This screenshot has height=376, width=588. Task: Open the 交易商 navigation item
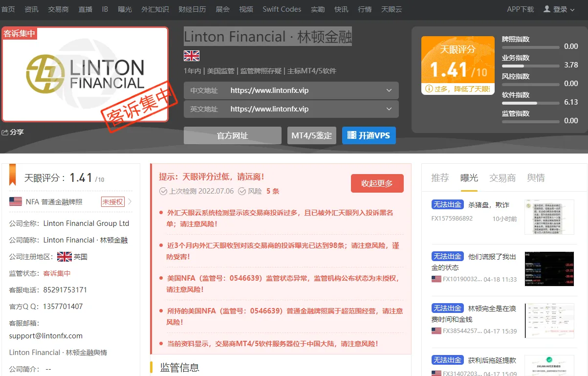point(58,9)
